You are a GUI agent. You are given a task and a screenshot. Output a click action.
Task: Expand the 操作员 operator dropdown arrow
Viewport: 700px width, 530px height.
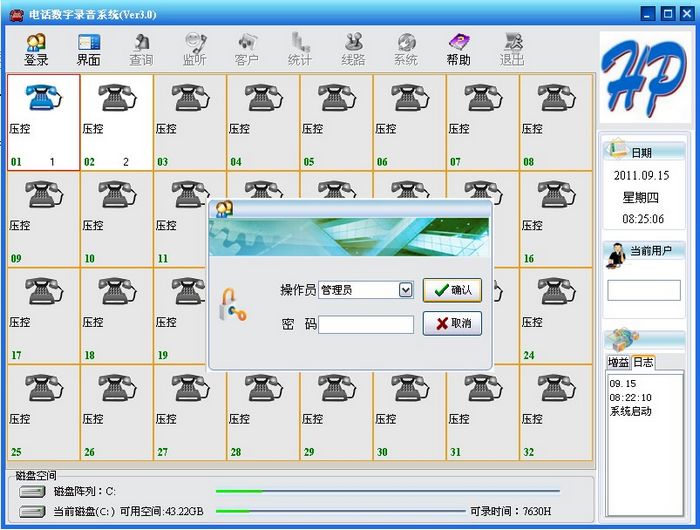tap(405, 290)
